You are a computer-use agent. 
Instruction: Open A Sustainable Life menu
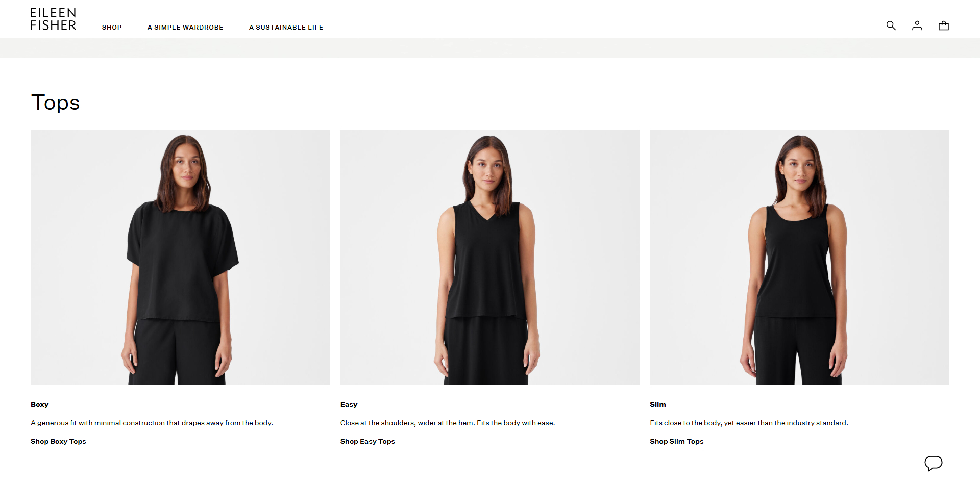(286, 27)
